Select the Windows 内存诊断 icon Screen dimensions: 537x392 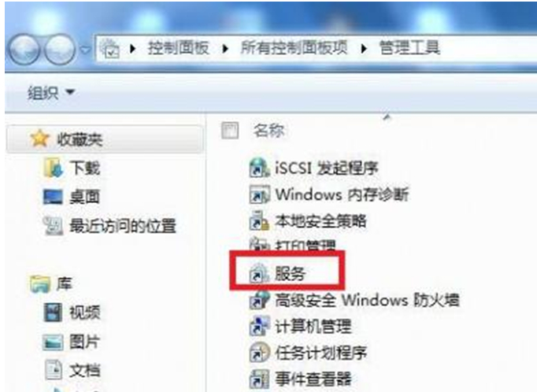[259, 194]
